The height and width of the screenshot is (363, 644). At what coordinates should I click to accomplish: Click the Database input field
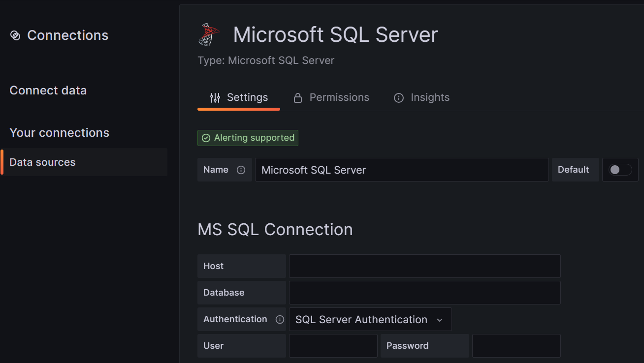pos(425,293)
